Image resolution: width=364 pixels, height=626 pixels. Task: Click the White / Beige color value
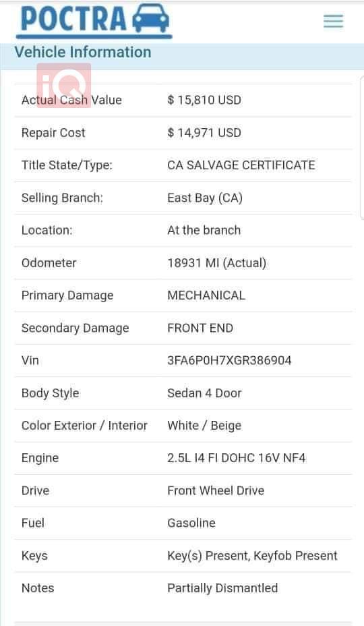tap(204, 426)
